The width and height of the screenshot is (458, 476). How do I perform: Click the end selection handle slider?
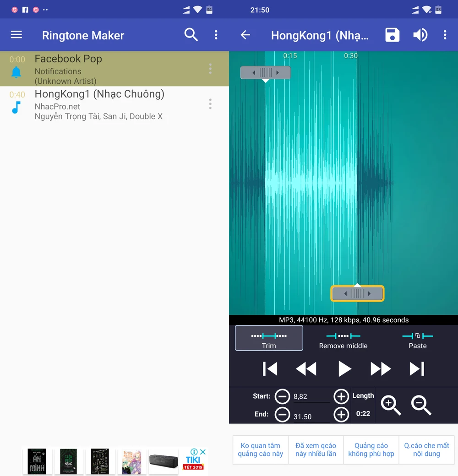[x=357, y=293]
